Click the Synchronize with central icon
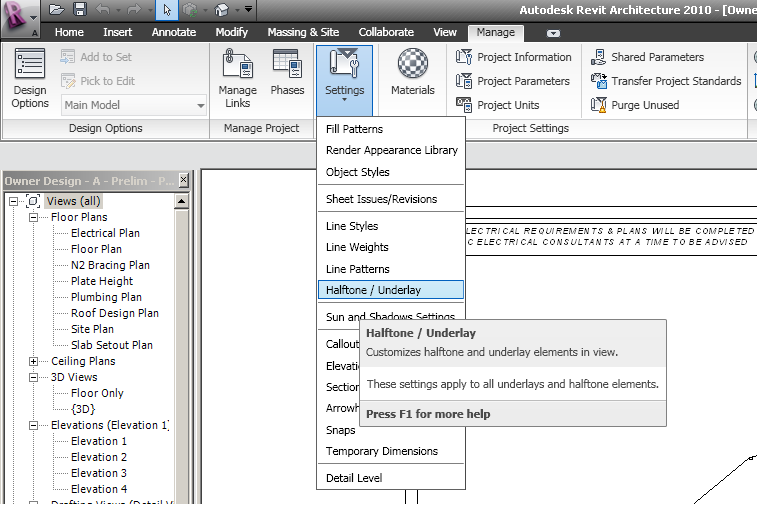This screenshot has width=757, height=505. pos(190,10)
